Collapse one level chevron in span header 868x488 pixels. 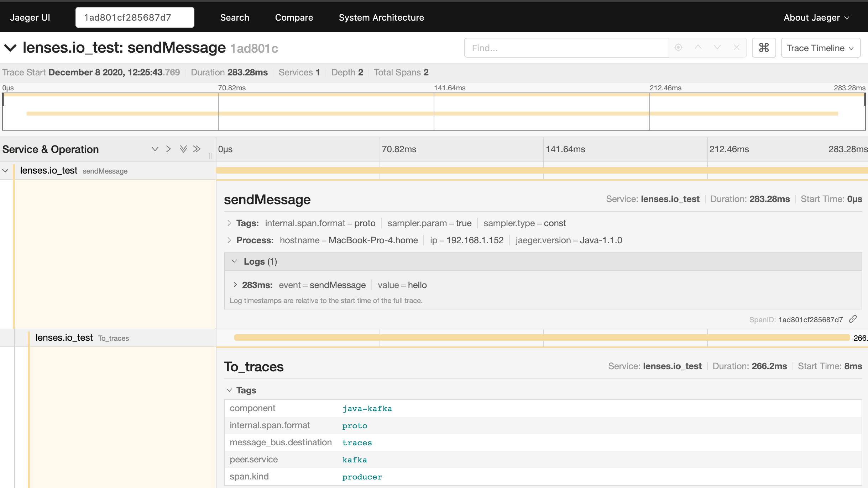point(168,149)
